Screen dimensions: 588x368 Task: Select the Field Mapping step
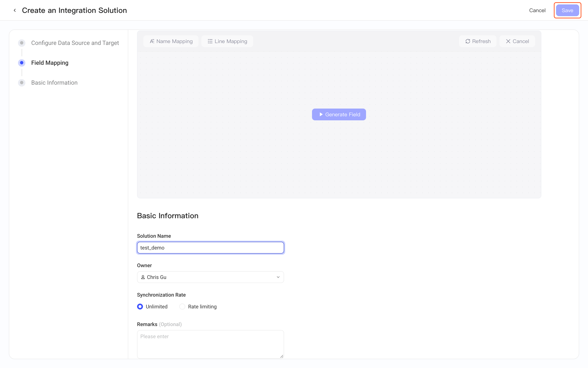[x=50, y=63]
